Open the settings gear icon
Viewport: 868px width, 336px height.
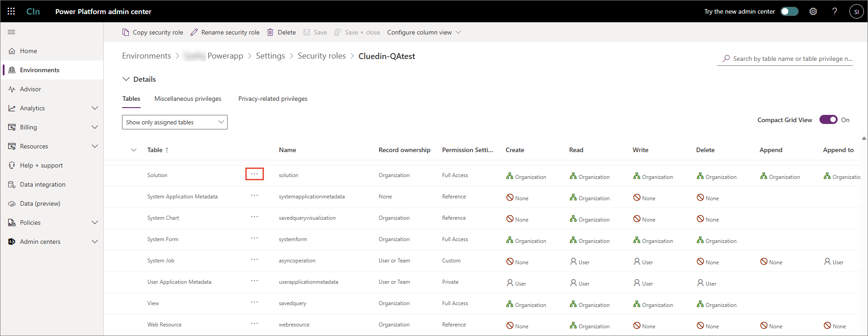pos(813,11)
